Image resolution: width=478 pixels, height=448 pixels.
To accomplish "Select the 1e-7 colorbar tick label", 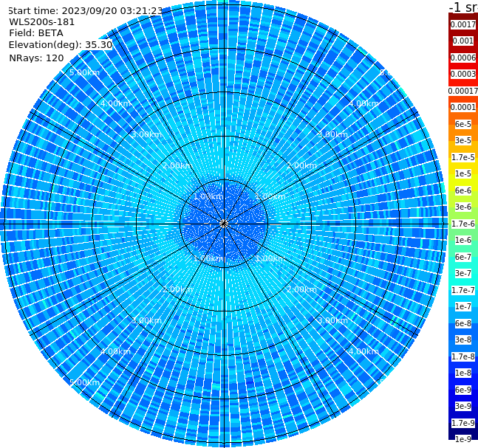I will click(x=463, y=306).
